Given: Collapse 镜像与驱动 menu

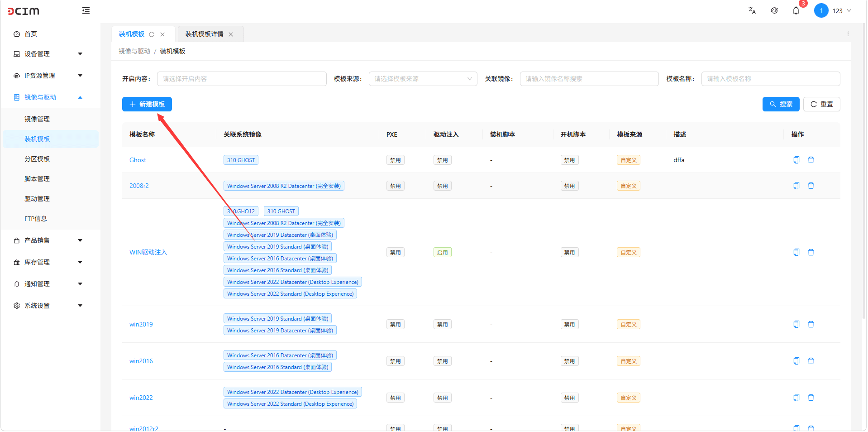Looking at the screenshot, I should [x=50, y=97].
